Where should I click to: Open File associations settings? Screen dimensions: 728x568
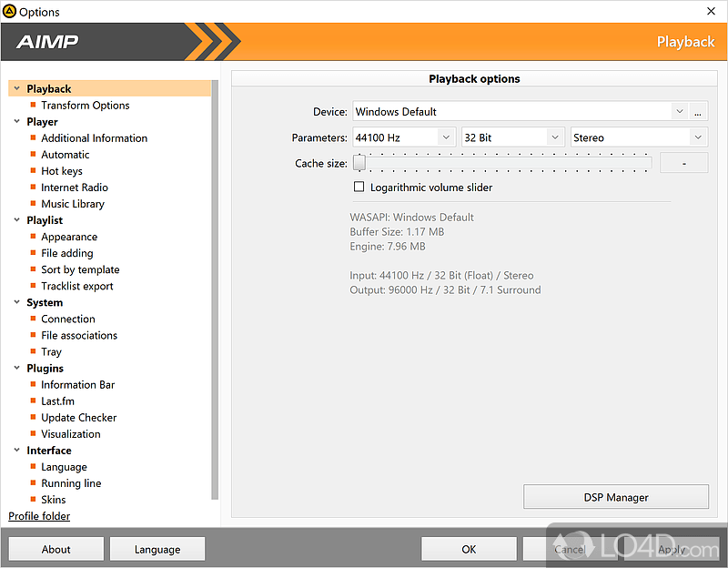(x=79, y=335)
